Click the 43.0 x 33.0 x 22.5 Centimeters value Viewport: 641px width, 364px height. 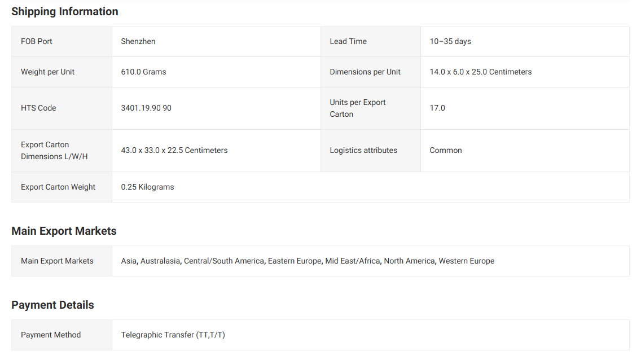pos(174,150)
